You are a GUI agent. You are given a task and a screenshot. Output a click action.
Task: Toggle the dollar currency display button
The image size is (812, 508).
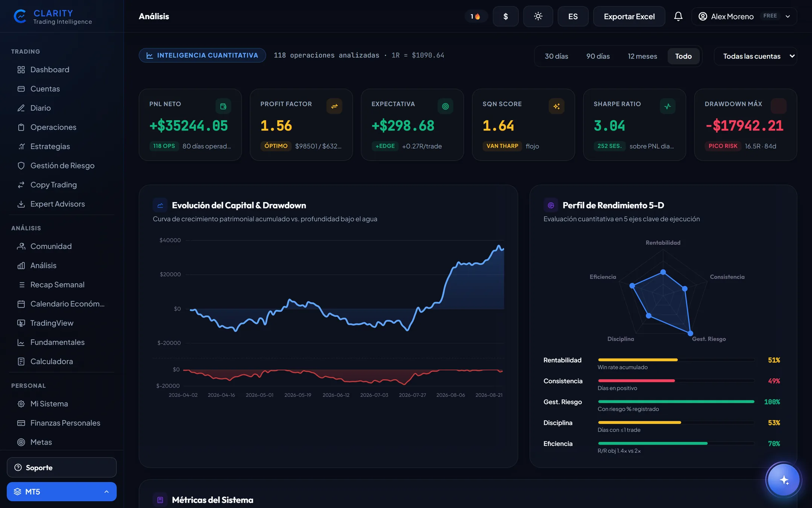(x=506, y=16)
